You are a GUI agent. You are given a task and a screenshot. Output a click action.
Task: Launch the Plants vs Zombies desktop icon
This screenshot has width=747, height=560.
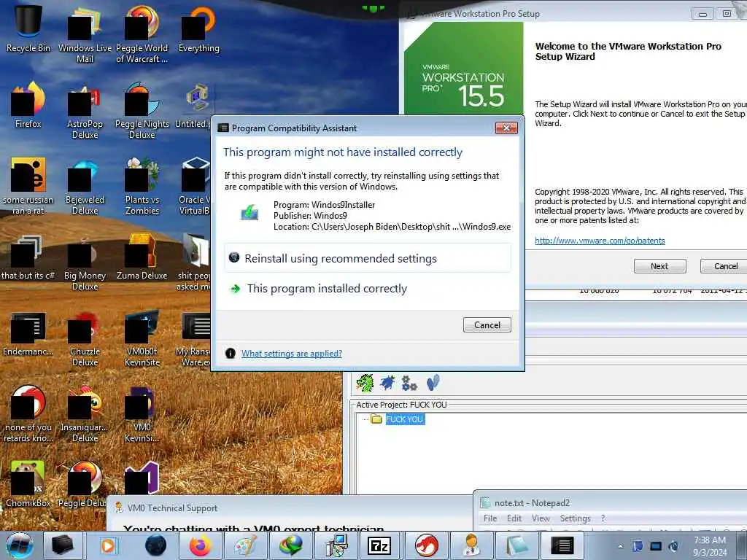pos(142,186)
